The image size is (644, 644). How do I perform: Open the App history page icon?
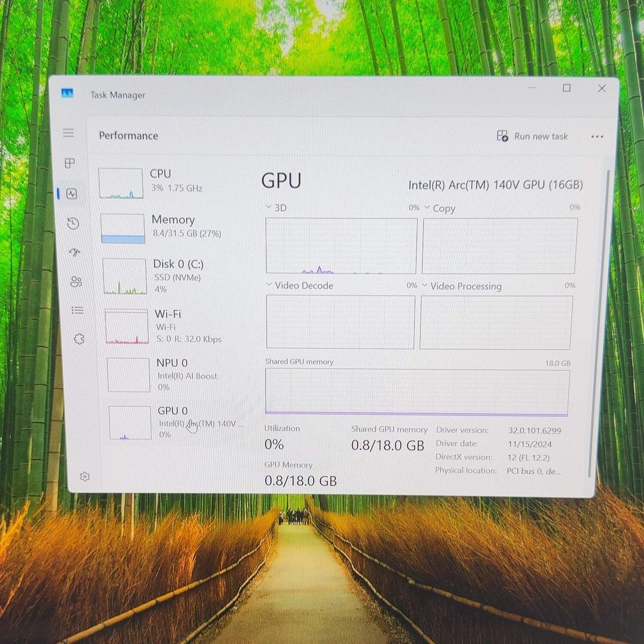tap(73, 223)
